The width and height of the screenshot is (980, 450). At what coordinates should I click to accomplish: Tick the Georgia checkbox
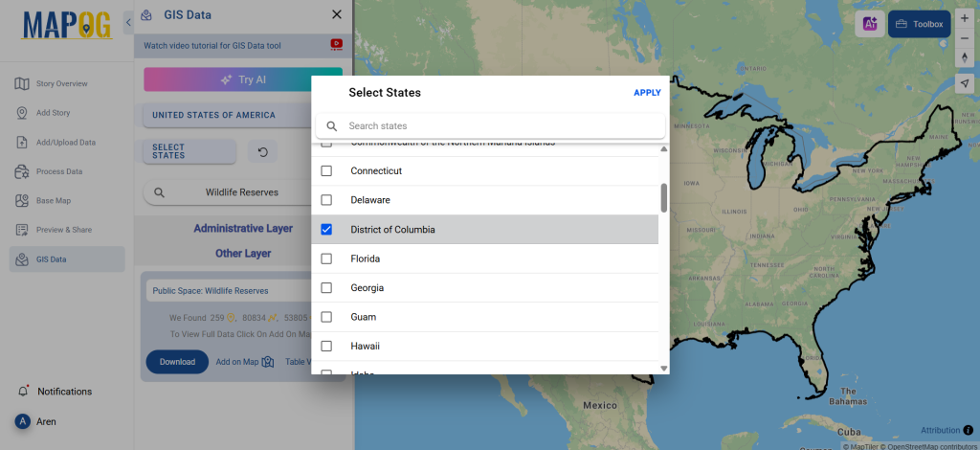(x=326, y=287)
